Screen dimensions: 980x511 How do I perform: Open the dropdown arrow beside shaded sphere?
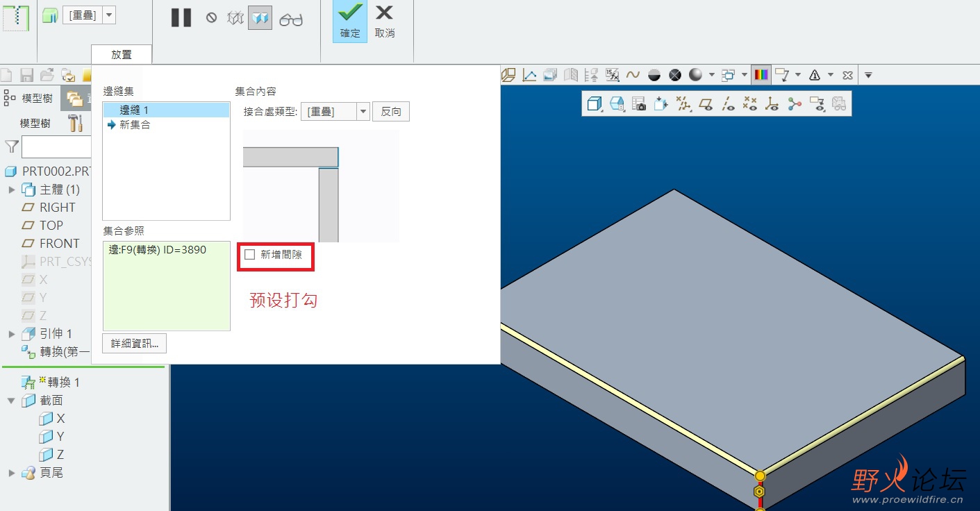712,75
